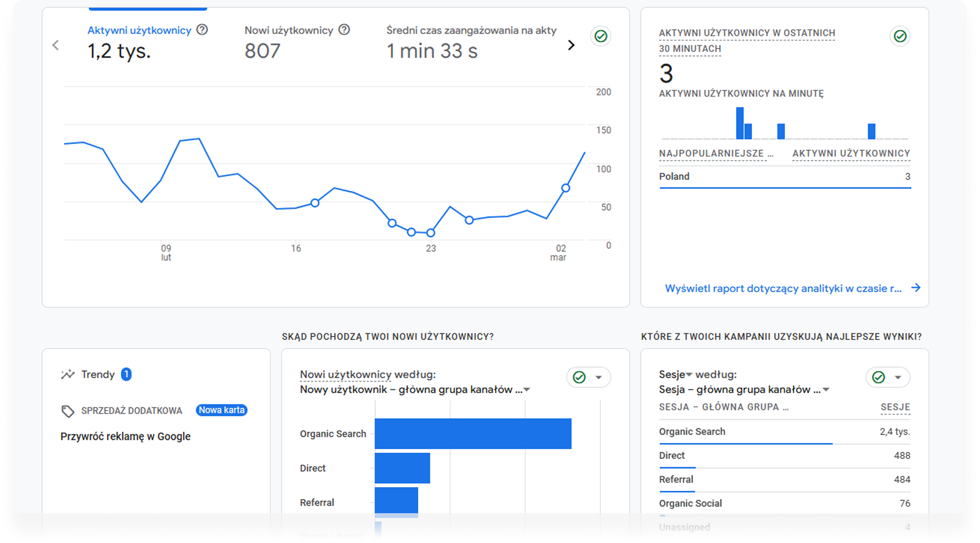
Task: Open the Sesje metric dropdown
Action: point(676,375)
